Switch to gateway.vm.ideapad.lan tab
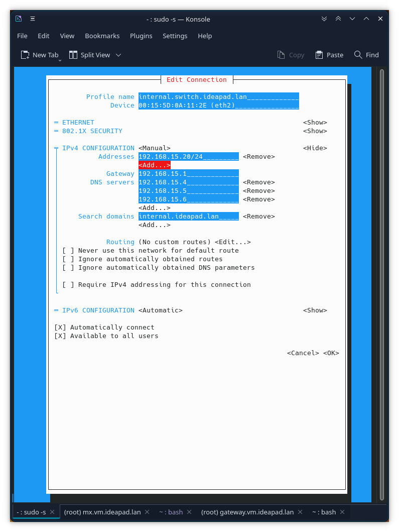The height and width of the screenshot is (532, 399). click(247, 512)
